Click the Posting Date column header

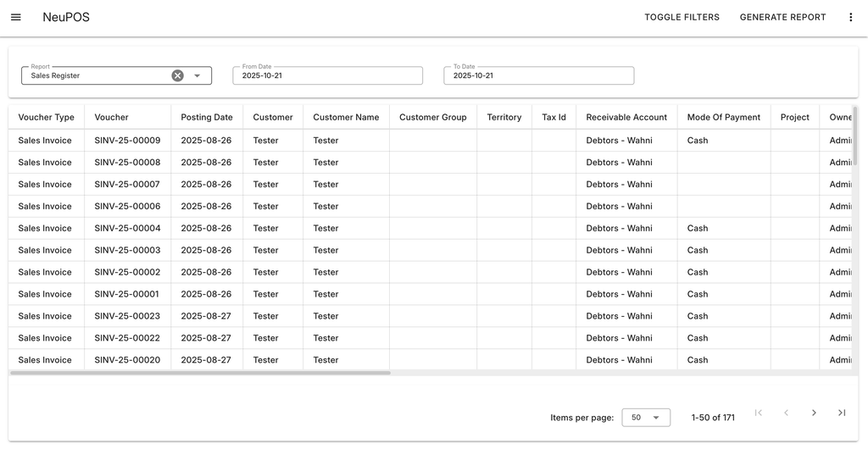point(207,117)
